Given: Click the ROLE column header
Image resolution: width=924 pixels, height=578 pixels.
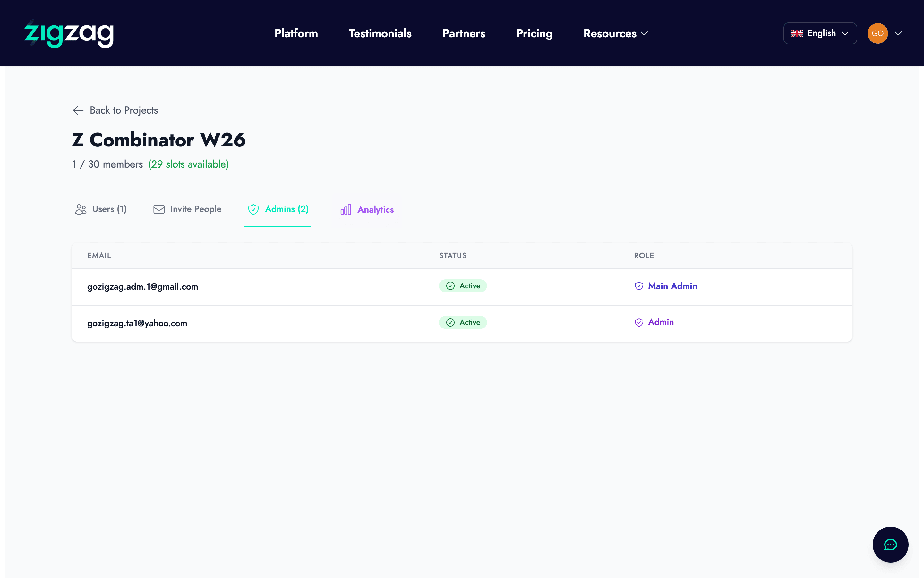Looking at the screenshot, I should [x=644, y=256].
